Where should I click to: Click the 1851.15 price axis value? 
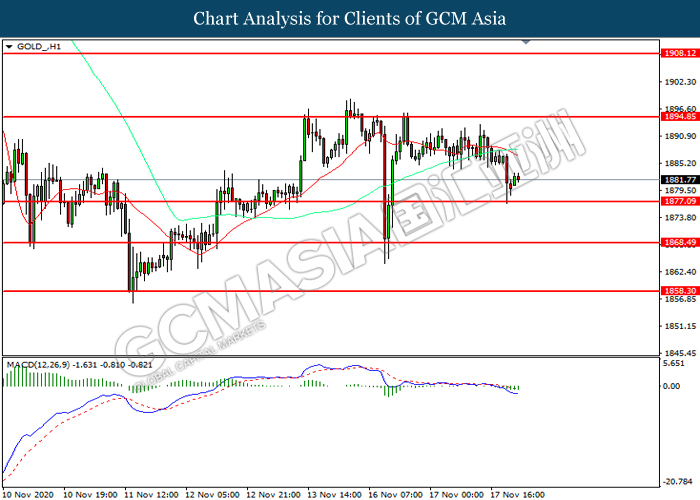pyautogui.click(x=680, y=326)
